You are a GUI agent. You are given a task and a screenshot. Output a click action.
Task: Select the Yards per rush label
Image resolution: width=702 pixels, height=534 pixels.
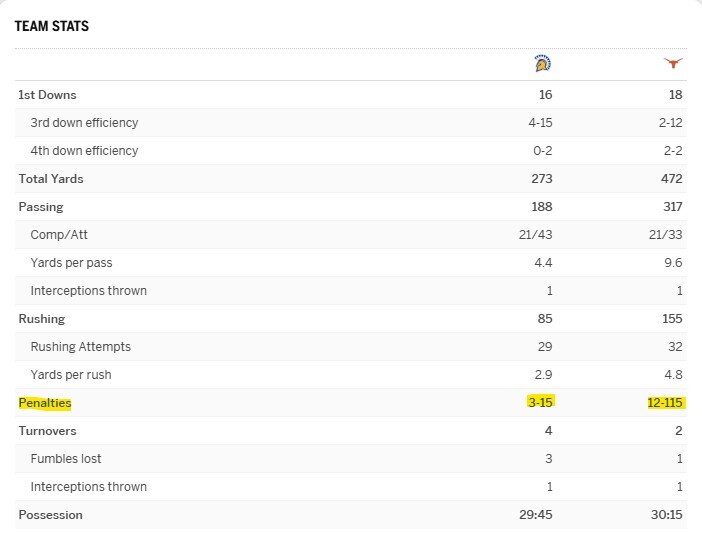click(71, 375)
